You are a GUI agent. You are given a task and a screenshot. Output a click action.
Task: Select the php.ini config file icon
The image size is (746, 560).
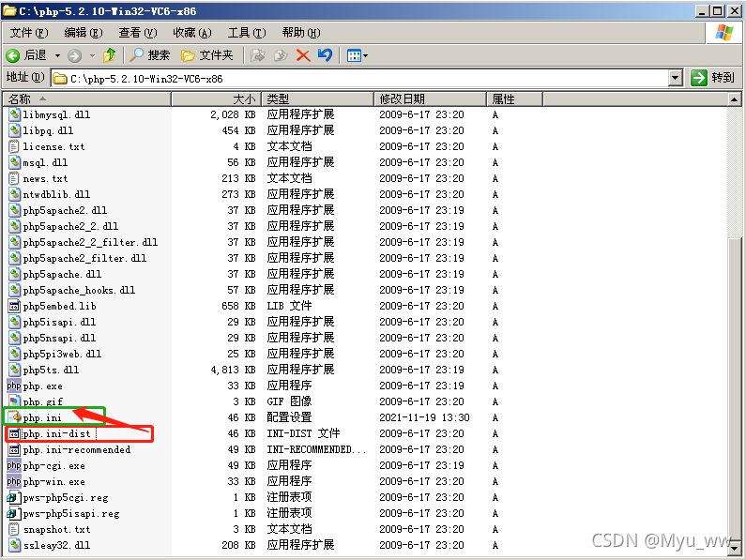click(15, 417)
